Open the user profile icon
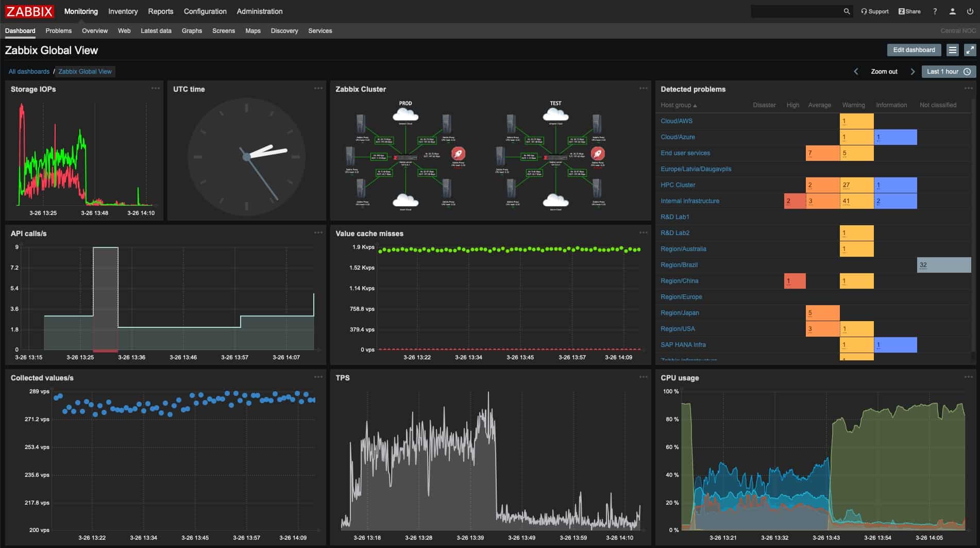The height and width of the screenshot is (548, 980). click(952, 11)
